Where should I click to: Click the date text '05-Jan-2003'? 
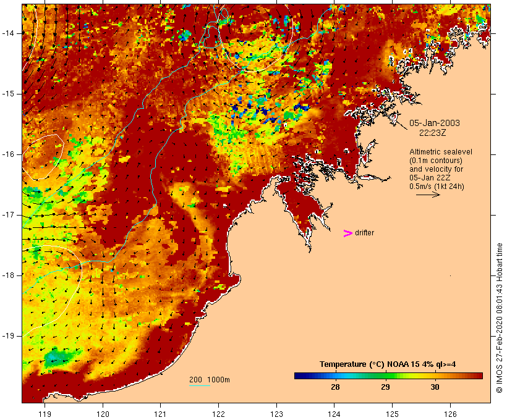click(435, 123)
